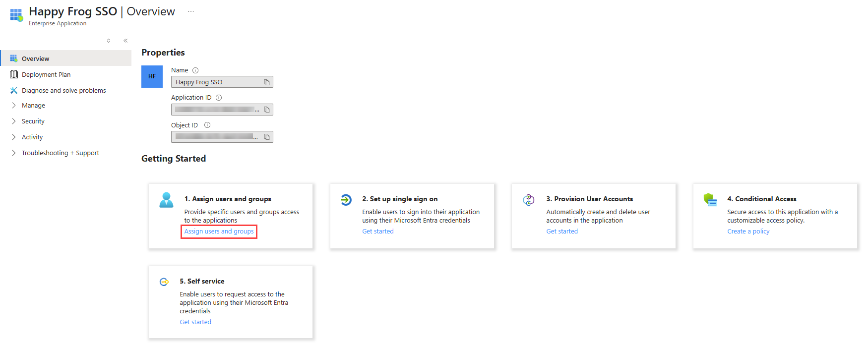Click the sidebar expand/collapse all arrows icon
The height and width of the screenshot is (346, 868).
click(x=109, y=41)
